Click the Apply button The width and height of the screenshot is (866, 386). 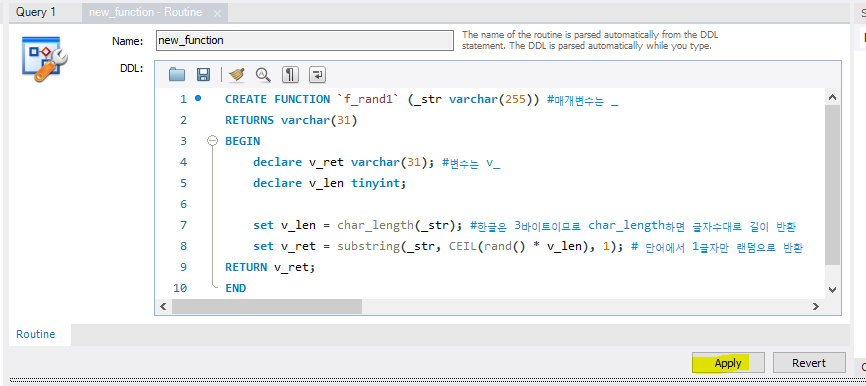[x=728, y=363]
